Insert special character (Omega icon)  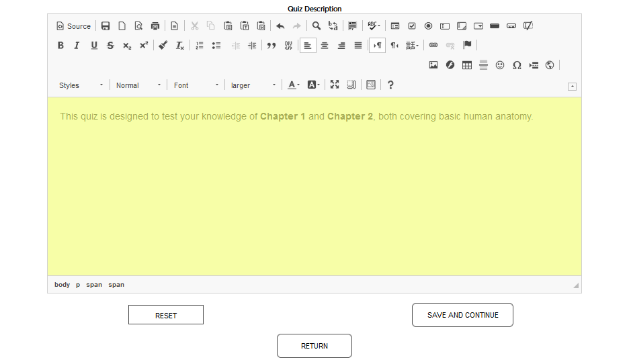(517, 65)
